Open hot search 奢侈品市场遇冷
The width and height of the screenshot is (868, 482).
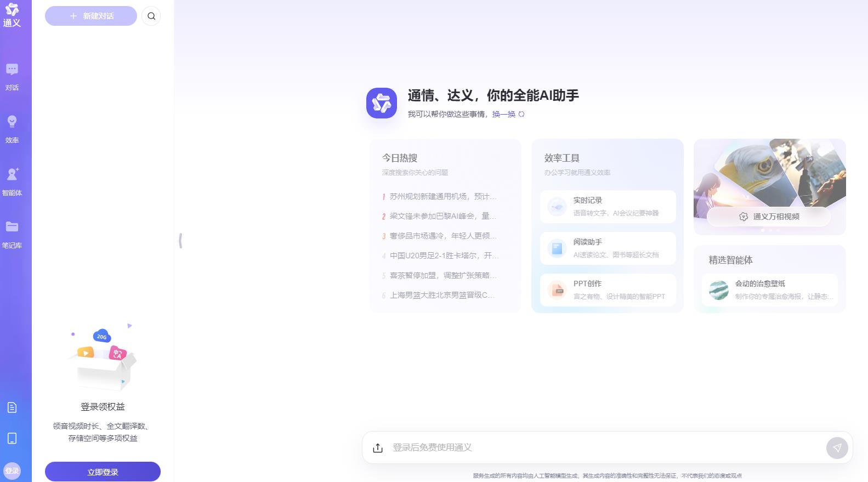point(439,236)
